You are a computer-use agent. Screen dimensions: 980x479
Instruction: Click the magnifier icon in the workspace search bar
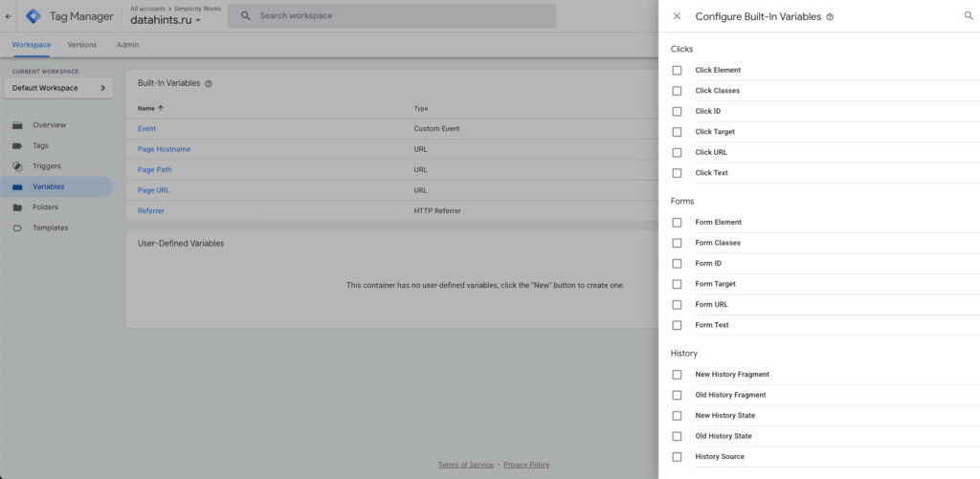click(x=246, y=15)
